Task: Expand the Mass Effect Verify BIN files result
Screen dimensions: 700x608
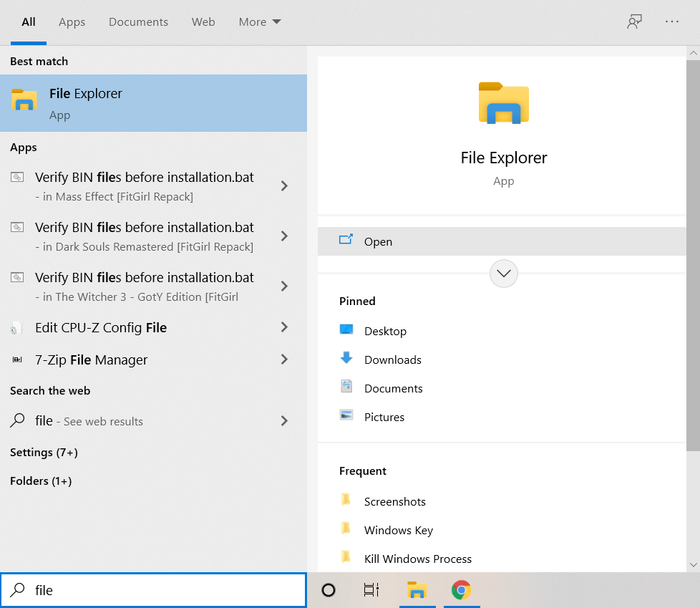Action: [283, 185]
